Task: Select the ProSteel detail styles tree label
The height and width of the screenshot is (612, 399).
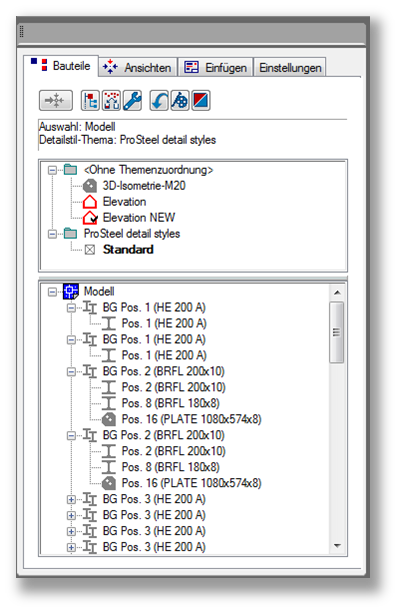Action: coord(132,233)
